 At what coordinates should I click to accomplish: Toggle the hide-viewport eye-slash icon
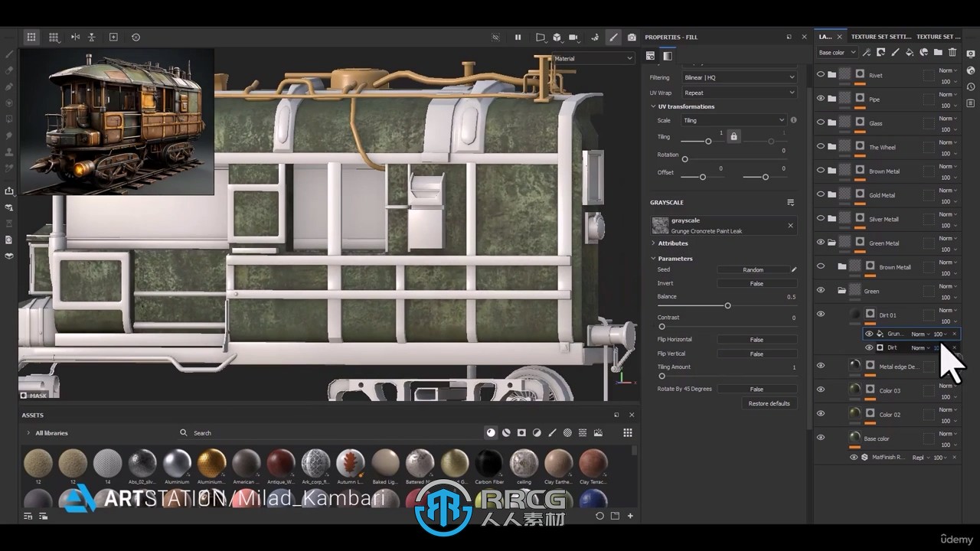pos(495,37)
